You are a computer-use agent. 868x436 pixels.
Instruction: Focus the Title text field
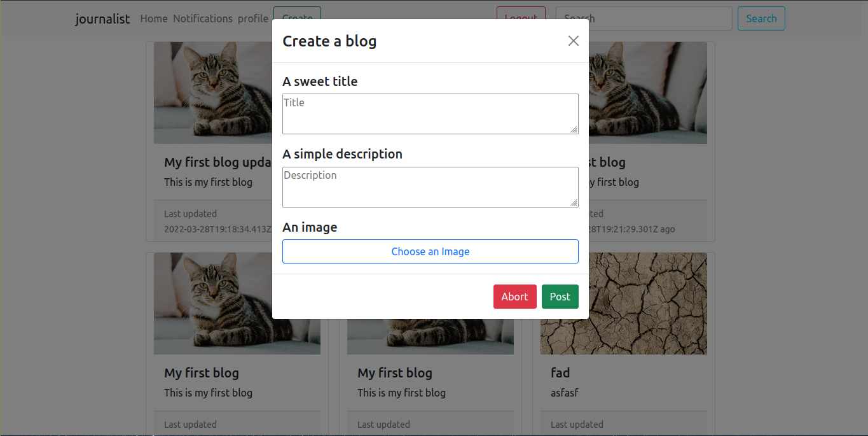429,113
